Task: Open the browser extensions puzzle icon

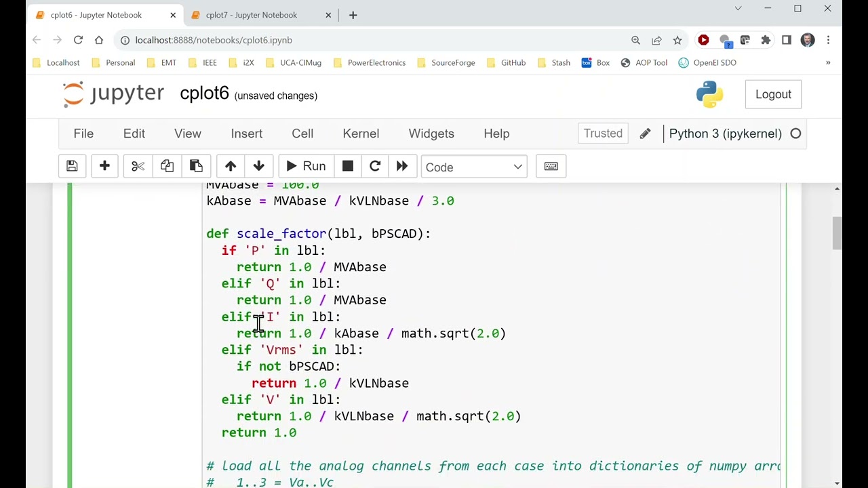Action: click(x=766, y=40)
